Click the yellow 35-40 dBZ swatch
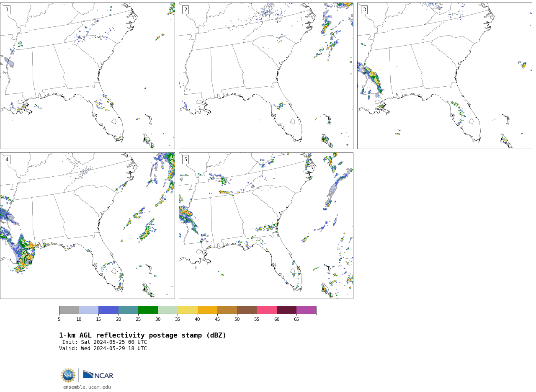The image size is (536, 392). [x=188, y=310]
